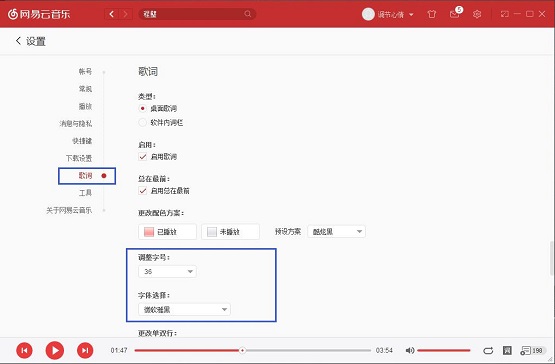Go forward with the navigation right arrow
This screenshot has height=364, width=555.
point(125,14)
